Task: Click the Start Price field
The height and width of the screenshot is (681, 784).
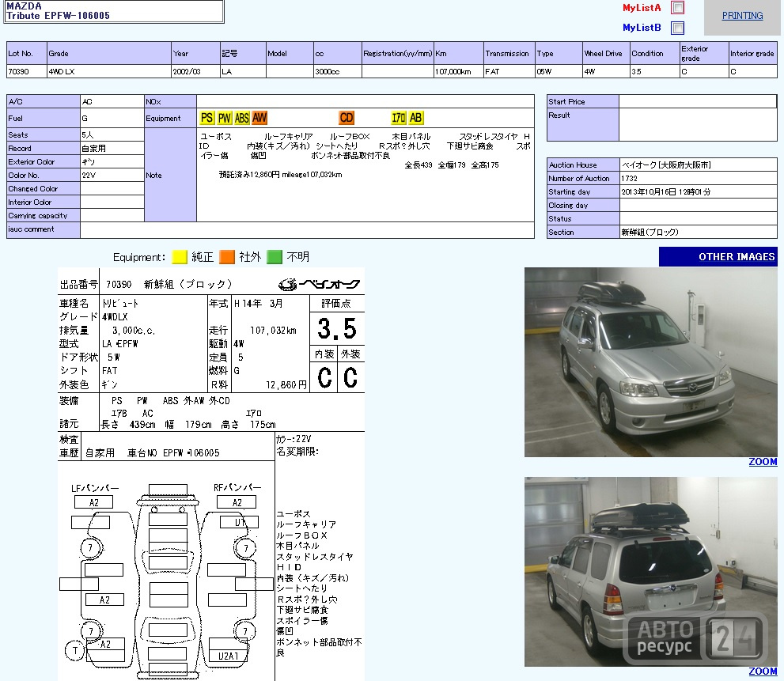Action: click(x=698, y=101)
